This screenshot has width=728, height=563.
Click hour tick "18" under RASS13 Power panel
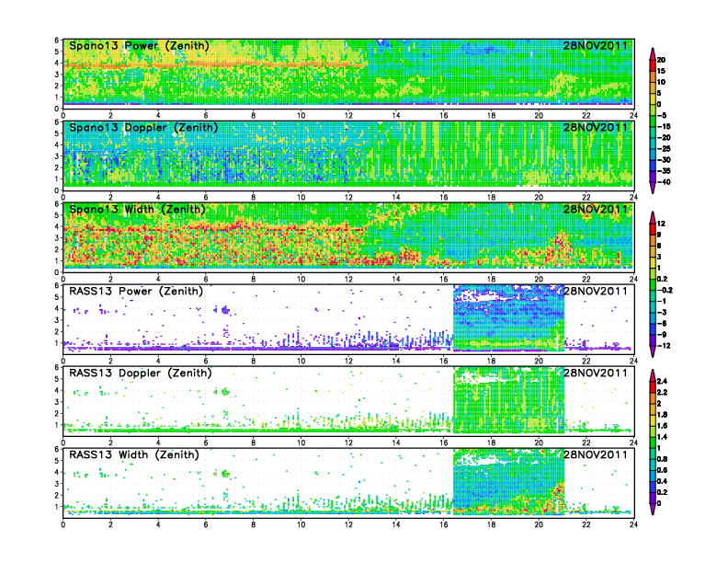(491, 361)
